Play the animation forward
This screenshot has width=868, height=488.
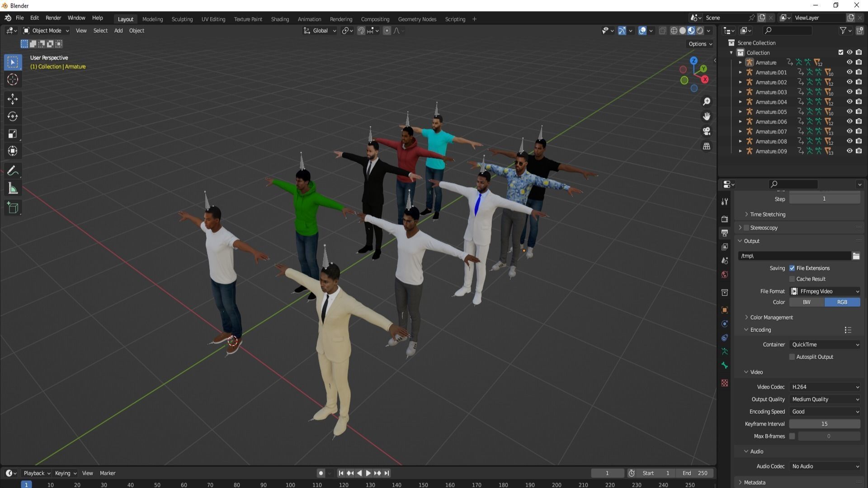click(368, 473)
